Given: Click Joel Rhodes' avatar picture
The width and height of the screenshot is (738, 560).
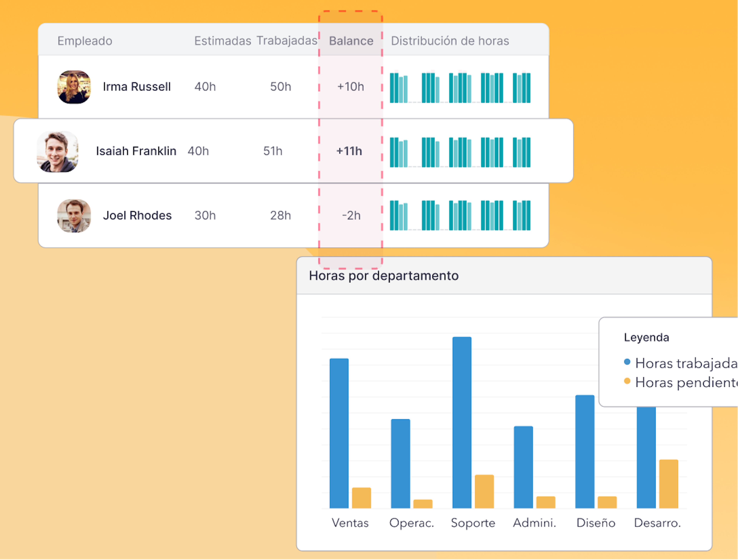Looking at the screenshot, I should [x=74, y=216].
